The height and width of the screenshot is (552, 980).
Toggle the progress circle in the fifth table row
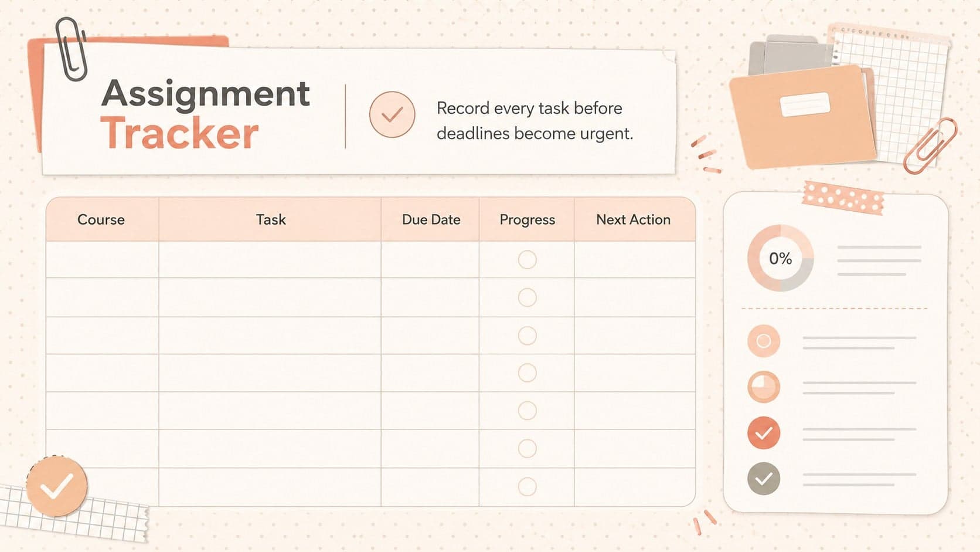click(x=528, y=411)
